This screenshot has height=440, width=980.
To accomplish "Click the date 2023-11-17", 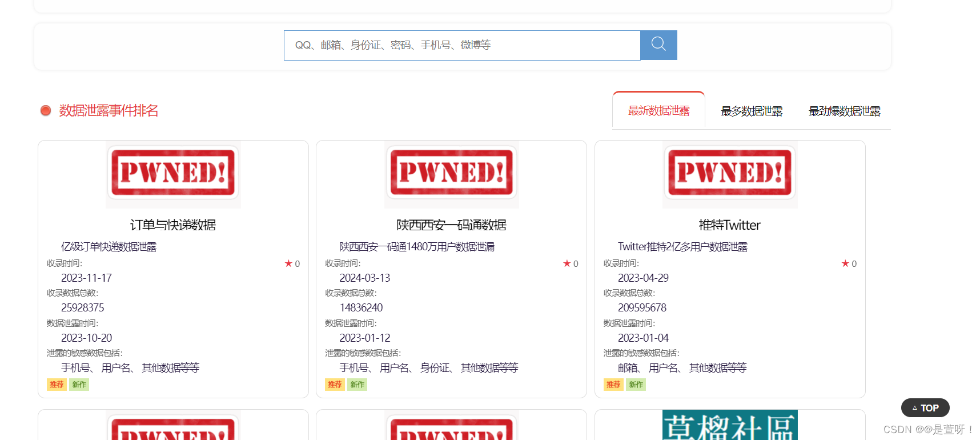I will pyautogui.click(x=86, y=278).
